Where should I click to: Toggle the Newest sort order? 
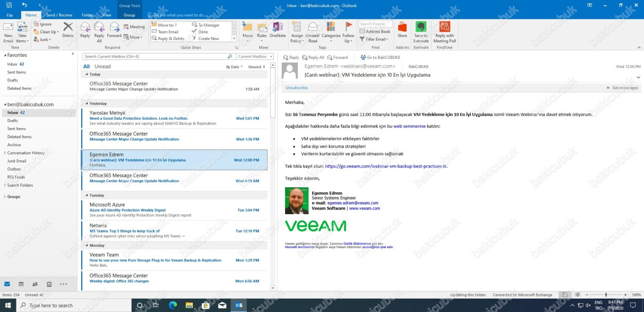click(257, 67)
